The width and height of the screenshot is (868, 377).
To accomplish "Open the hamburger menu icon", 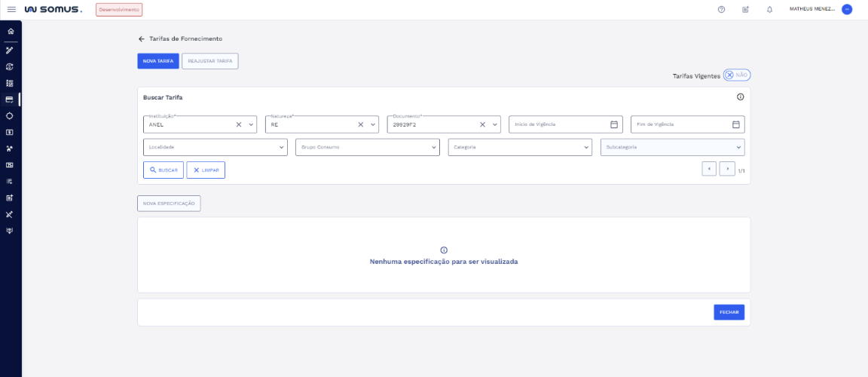I will click(x=11, y=9).
